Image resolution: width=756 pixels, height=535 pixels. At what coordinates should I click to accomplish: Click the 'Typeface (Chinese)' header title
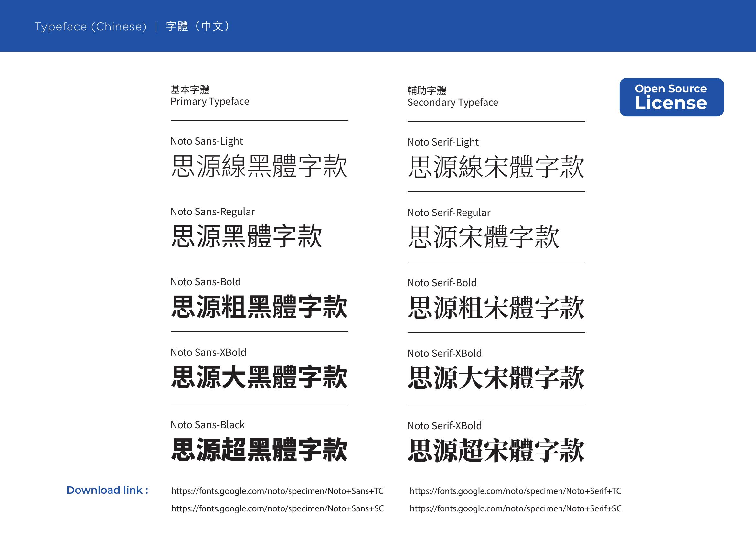[x=91, y=27]
